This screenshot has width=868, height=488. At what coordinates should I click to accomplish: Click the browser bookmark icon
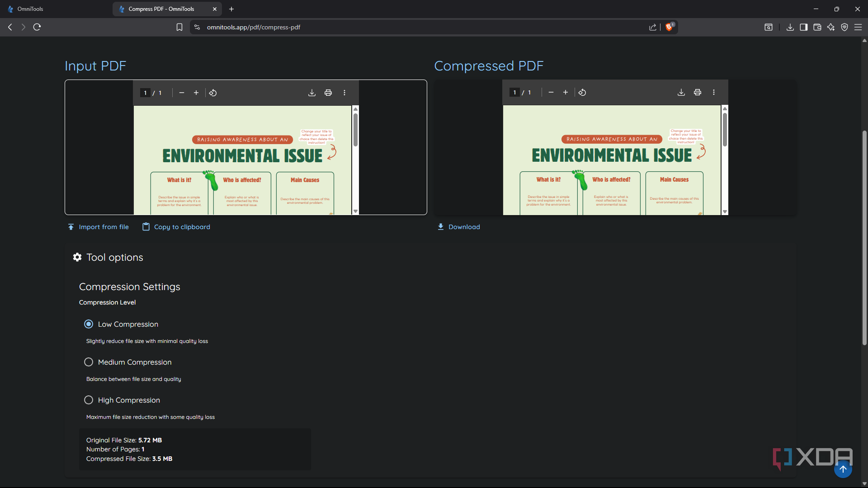[x=179, y=27]
